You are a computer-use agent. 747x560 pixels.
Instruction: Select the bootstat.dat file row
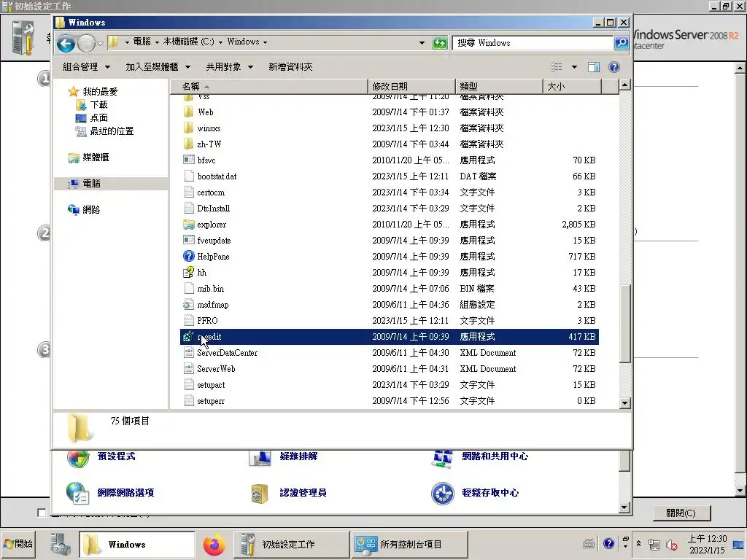[389, 176]
